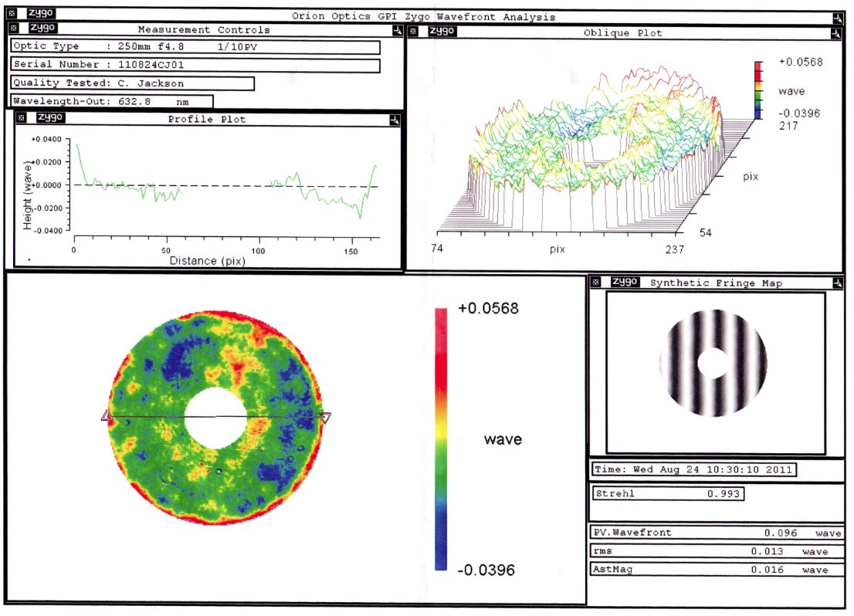Open the Synthetic Fringe Map window menu icon
Viewport: 854px width, 616px height.
(596, 282)
